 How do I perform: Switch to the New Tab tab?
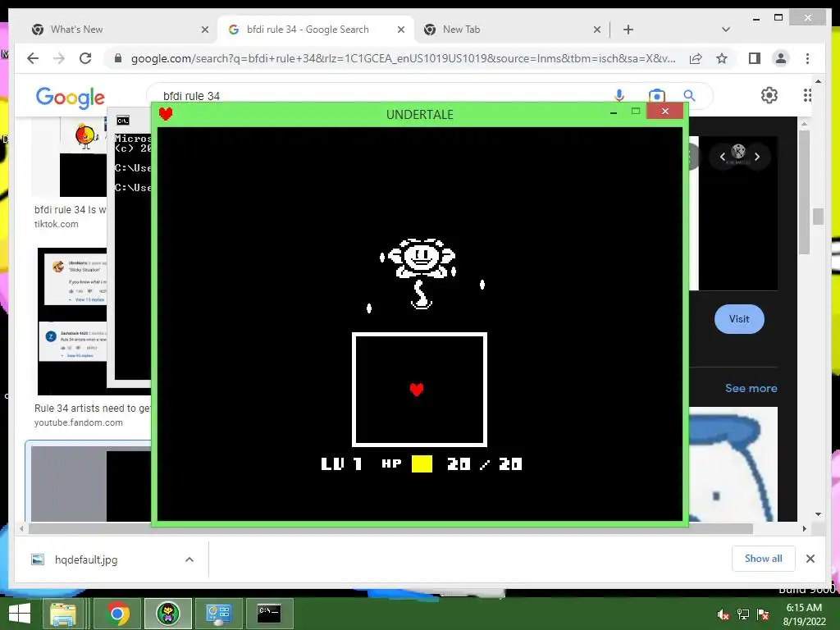click(461, 30)
